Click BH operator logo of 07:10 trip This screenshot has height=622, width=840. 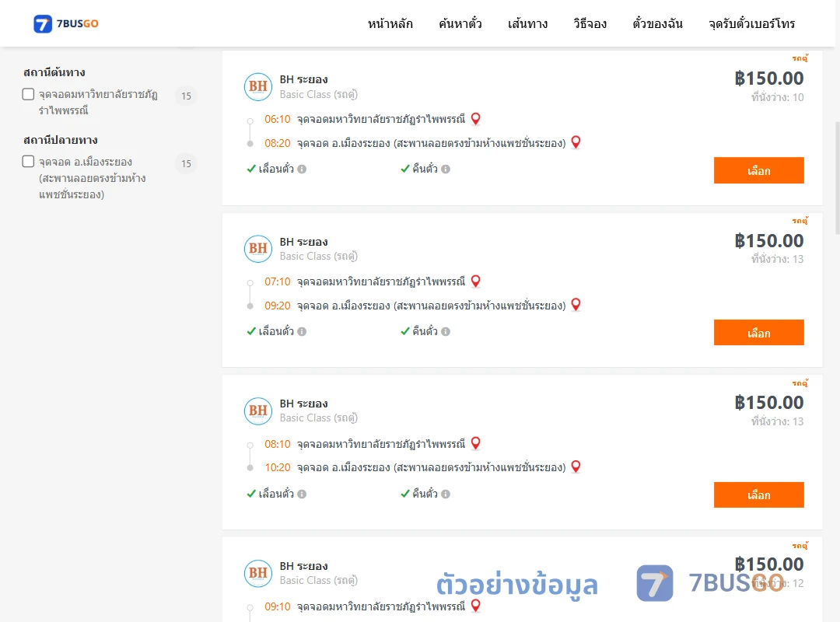pyautogui.click(x=257, y=249)
